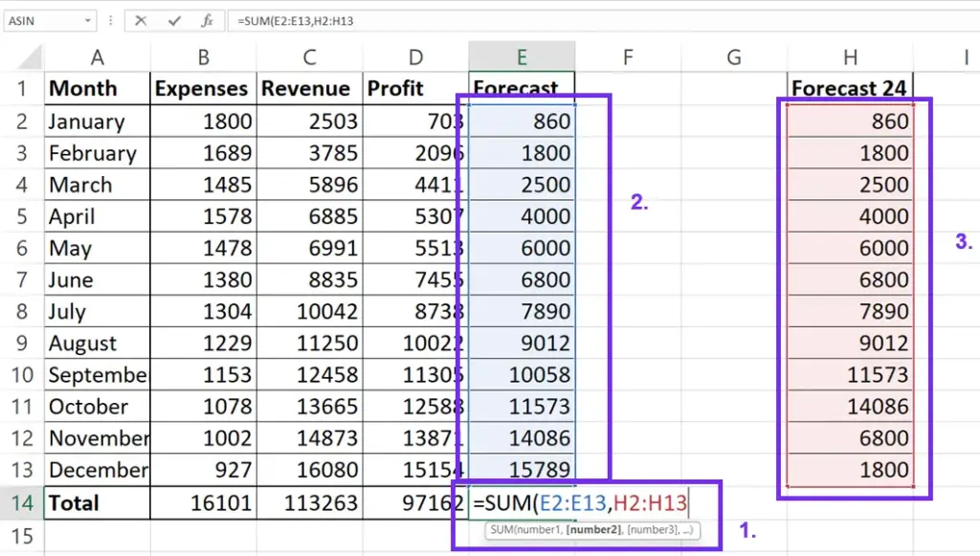This screenshot has width=980, height=556.
Task: Select value 14086 in Forecast 24 column
Action: (x=850, y=406)
